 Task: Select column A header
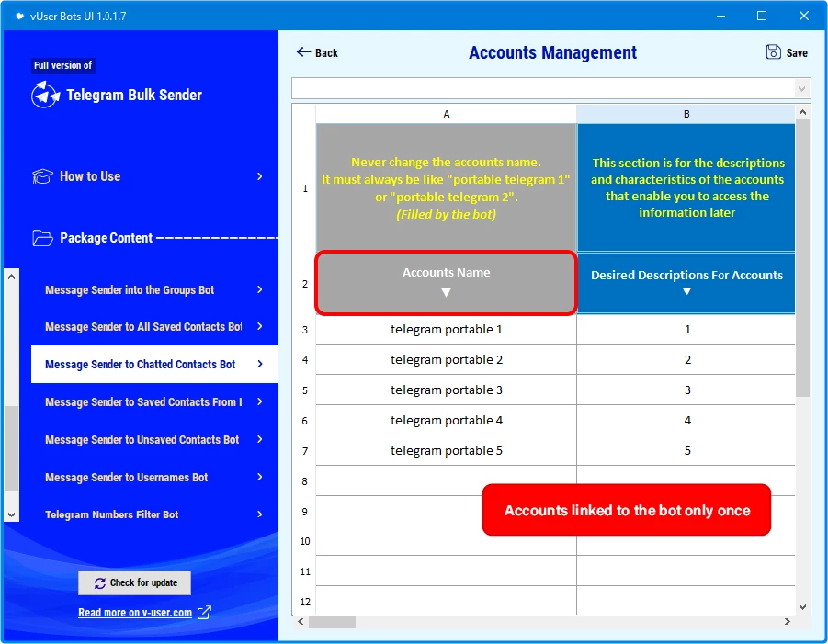coord(447,114)
